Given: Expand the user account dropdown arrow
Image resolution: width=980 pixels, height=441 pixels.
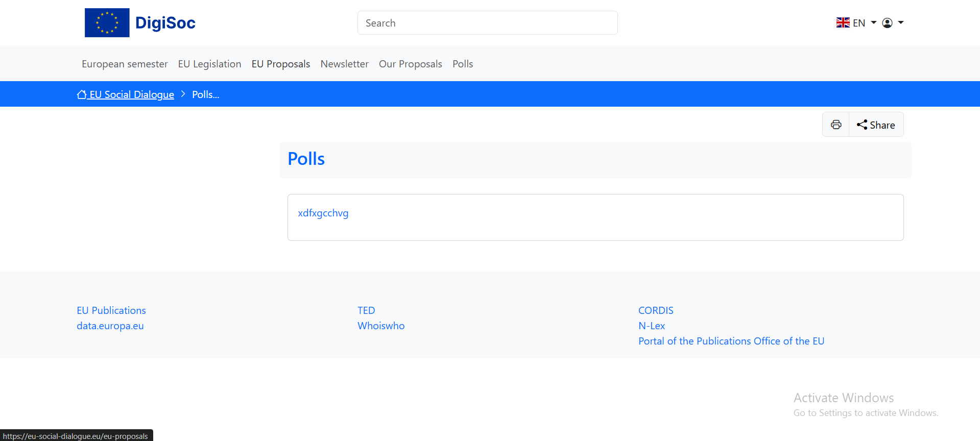Looking at the screenshot, I should point(901,23).
